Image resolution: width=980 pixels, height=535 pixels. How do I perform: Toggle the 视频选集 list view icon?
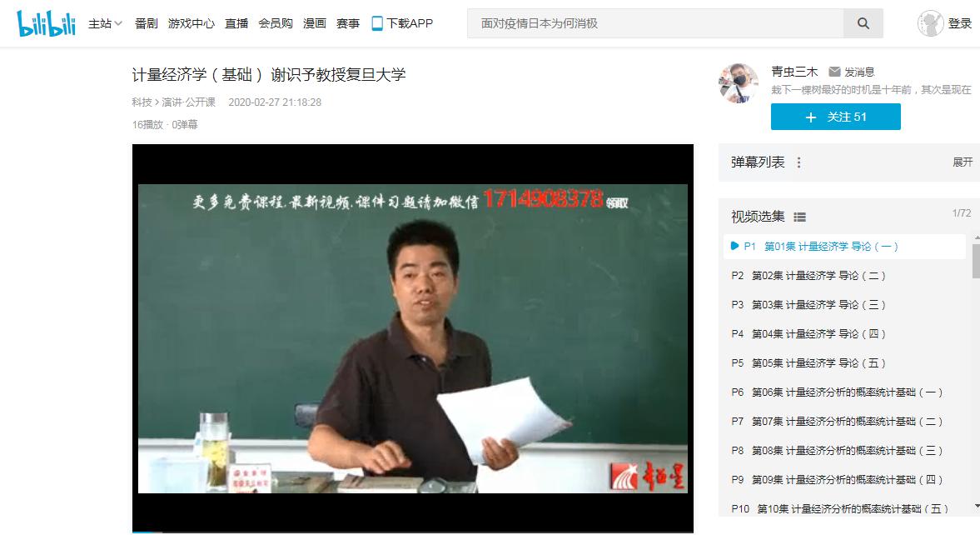[x=799, y=217]
